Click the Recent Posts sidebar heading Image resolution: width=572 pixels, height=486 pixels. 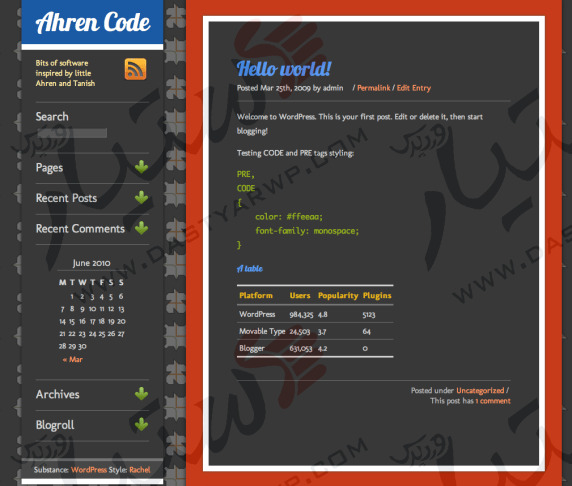point(66,198)
